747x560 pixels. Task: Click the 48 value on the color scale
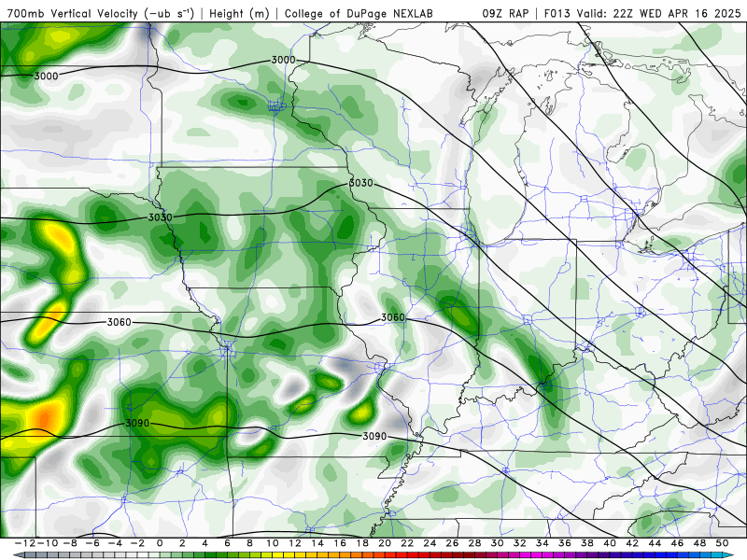tap(699, 543)
